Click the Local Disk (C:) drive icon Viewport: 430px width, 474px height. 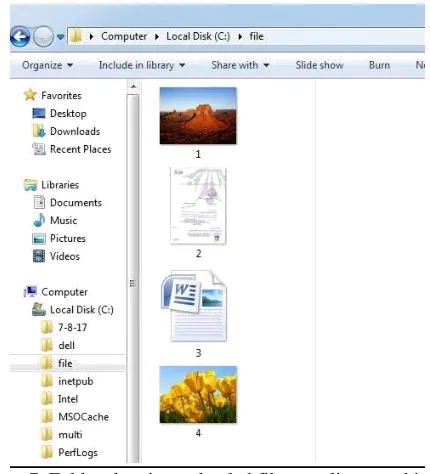(39, 309)
